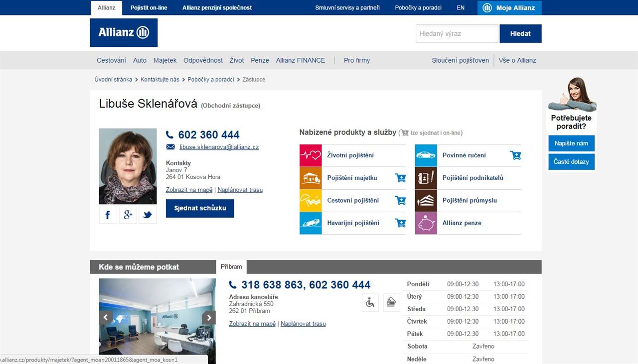Click Naplánovat trasu under Kosova Hora contact
Image resolution: width=638 pixels, height=364 pixels.
[240, 190]
